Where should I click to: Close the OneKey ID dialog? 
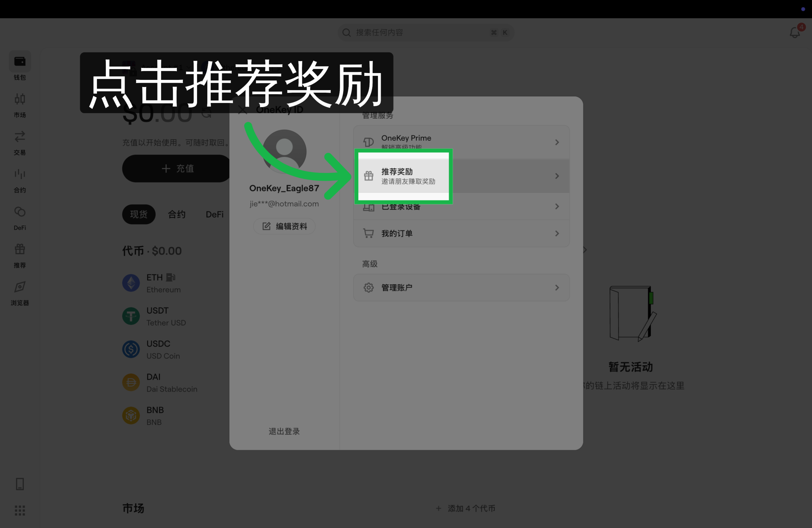click(242, 110)
